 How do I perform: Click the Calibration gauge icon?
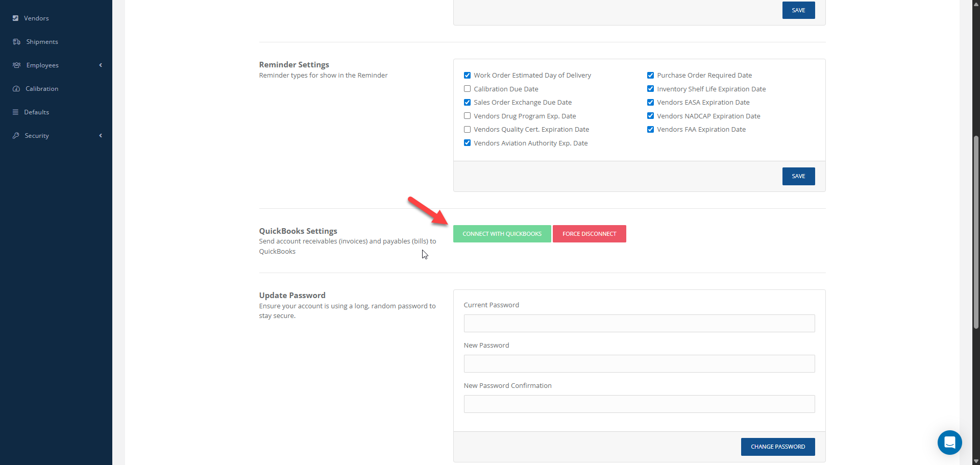[16, 89]
